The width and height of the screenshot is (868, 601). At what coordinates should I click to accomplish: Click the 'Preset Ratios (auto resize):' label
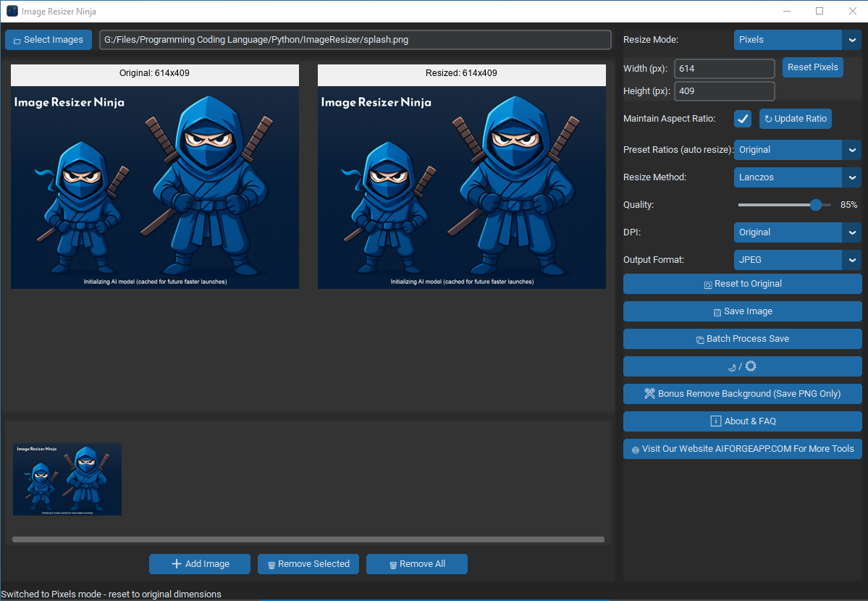678,150
